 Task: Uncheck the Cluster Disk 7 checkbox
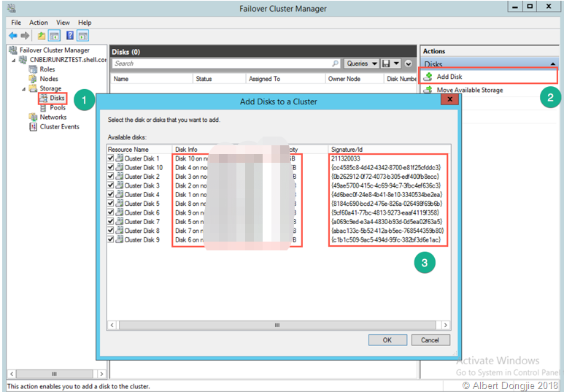pyautogui.click(x=111, y=221)
